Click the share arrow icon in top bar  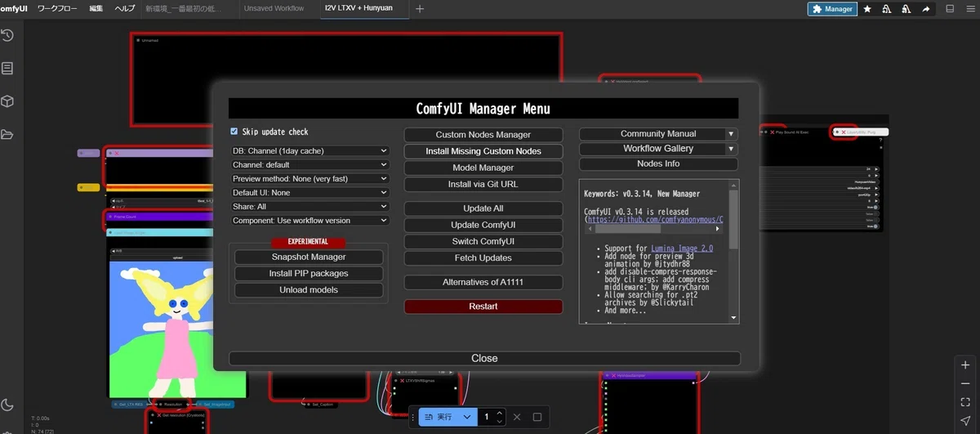point(926,9)
